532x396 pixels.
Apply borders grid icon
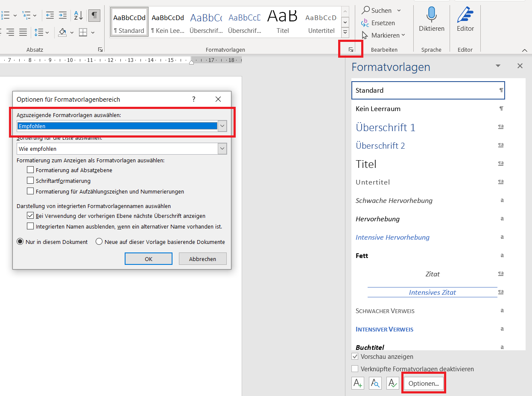click(x=83, y=32)
